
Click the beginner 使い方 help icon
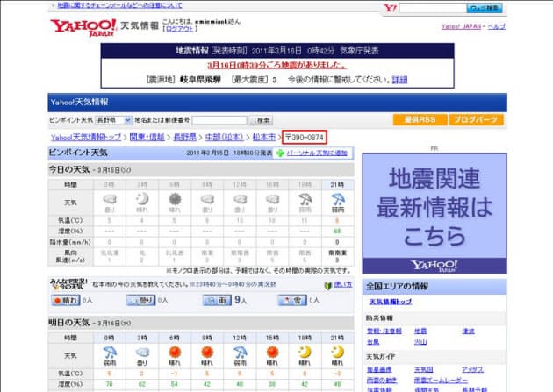327,285
